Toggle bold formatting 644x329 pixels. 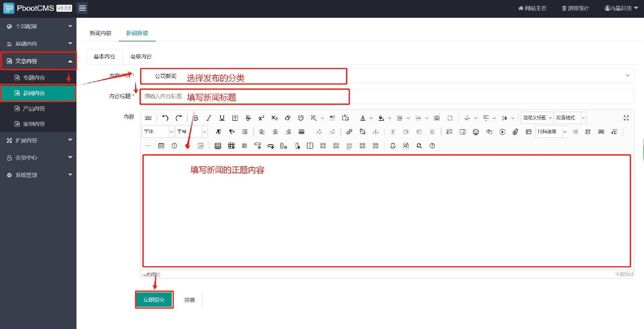coord(196,118)
